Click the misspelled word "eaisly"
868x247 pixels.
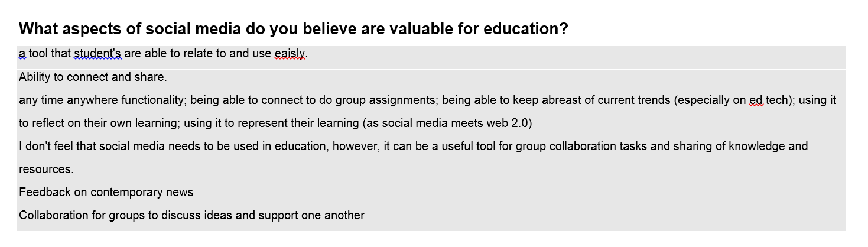(290, 54)
